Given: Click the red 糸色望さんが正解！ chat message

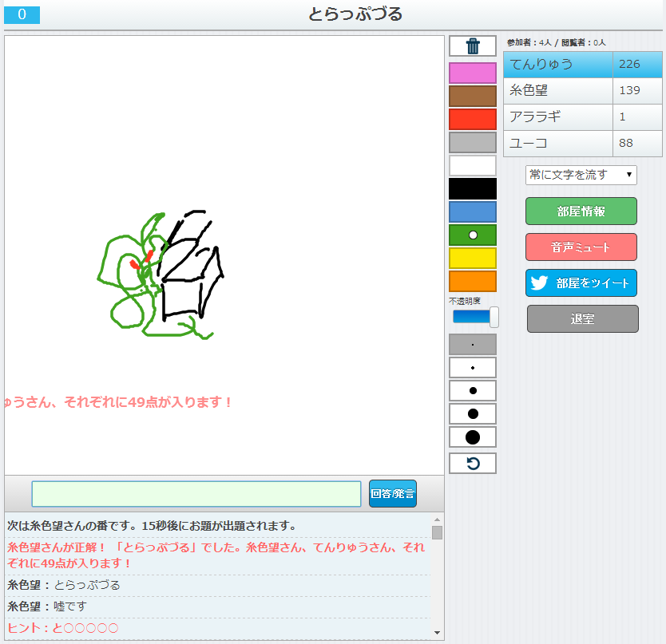Looking at the screenshot, I should click(216, 555).
